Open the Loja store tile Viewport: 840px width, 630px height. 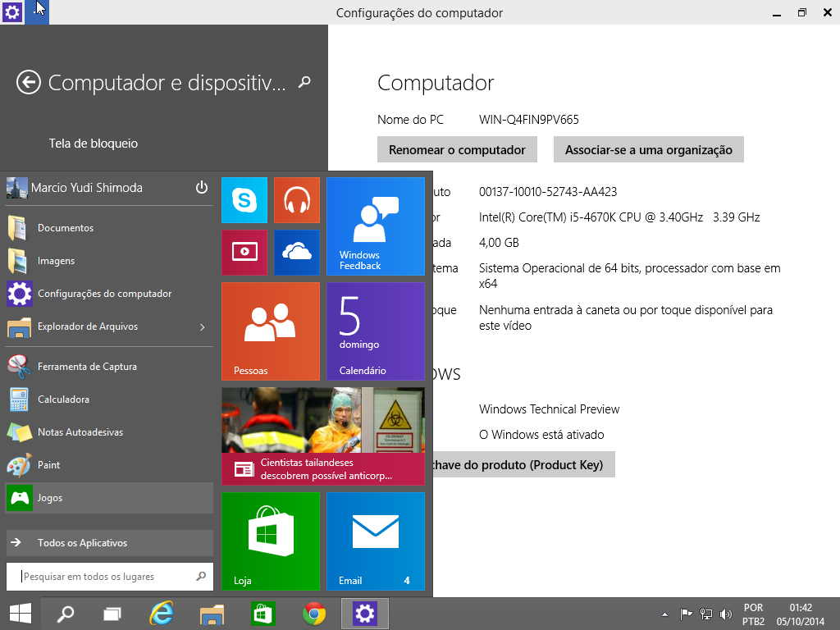pyautogui.click(x=271, y=541)
